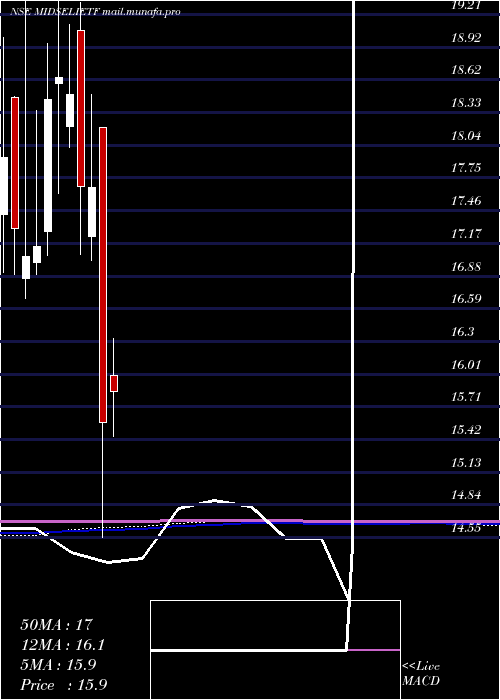Click the 50MA : 17 indicator text
The width and height of the screenshot is (500, 700).
[57, 625]
